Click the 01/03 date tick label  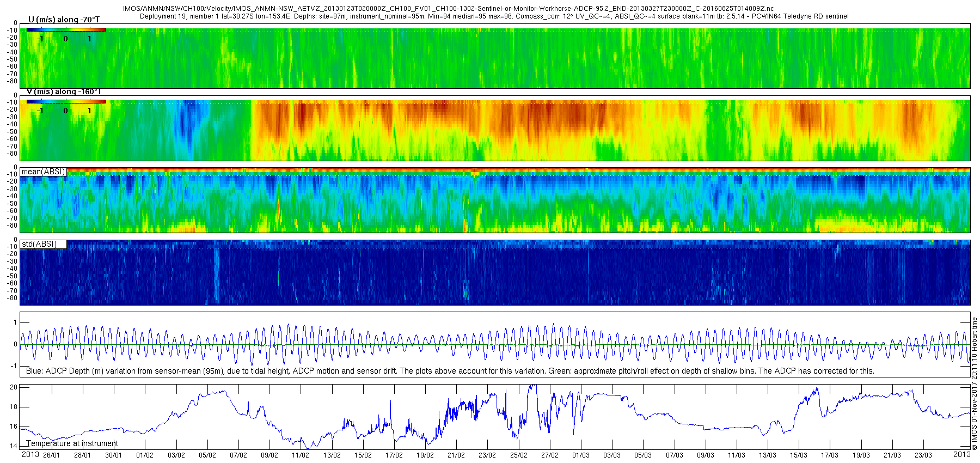pos(581,455)
